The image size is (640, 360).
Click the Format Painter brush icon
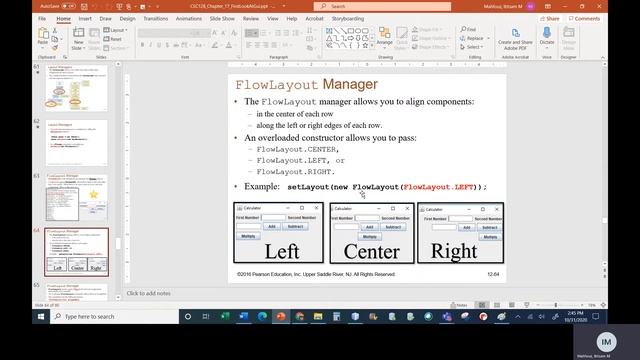point(55,47)
